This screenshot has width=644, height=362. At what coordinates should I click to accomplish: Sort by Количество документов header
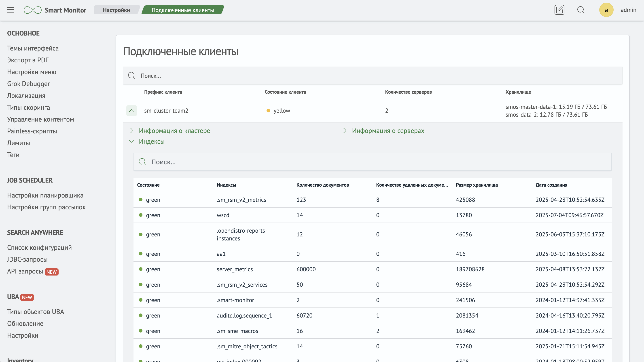pos(322,185)
